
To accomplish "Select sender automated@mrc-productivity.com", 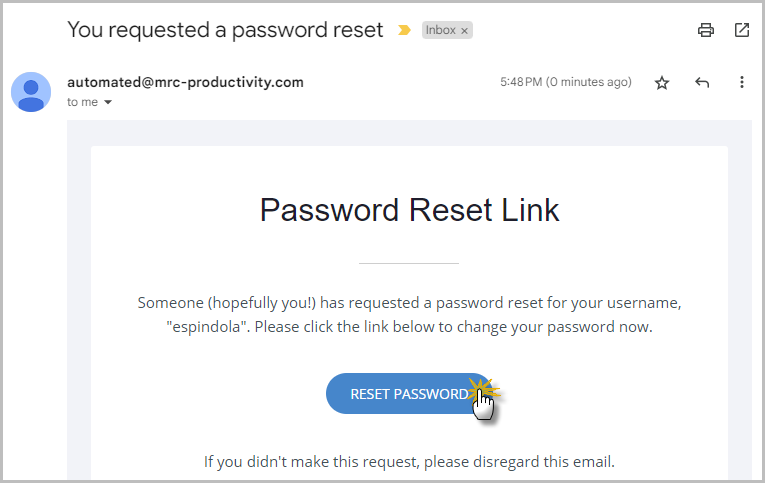I will pyautogui.click(x=185, y=82).
